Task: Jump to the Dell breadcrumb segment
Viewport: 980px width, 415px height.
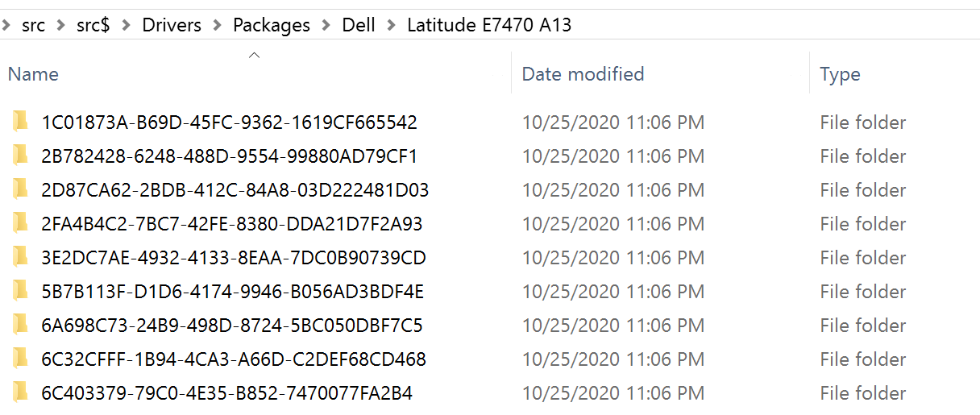Action: click(x=359, y=25)
